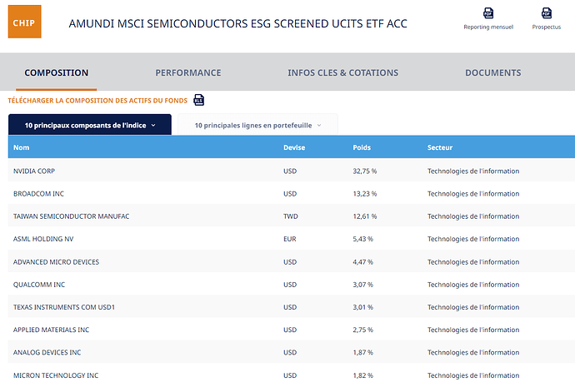The width and height of the screenshot is (575, 392).
Task: Go to the DOCUMENTS tab
Action: (x=493, y=72)
